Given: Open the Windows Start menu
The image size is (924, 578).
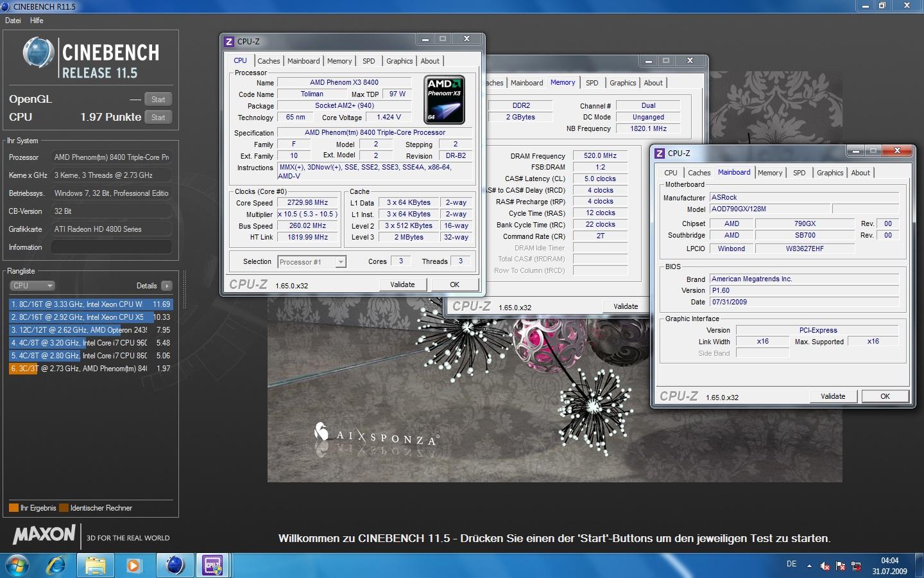Looking at the screenshot, I should tap(17, 565).
